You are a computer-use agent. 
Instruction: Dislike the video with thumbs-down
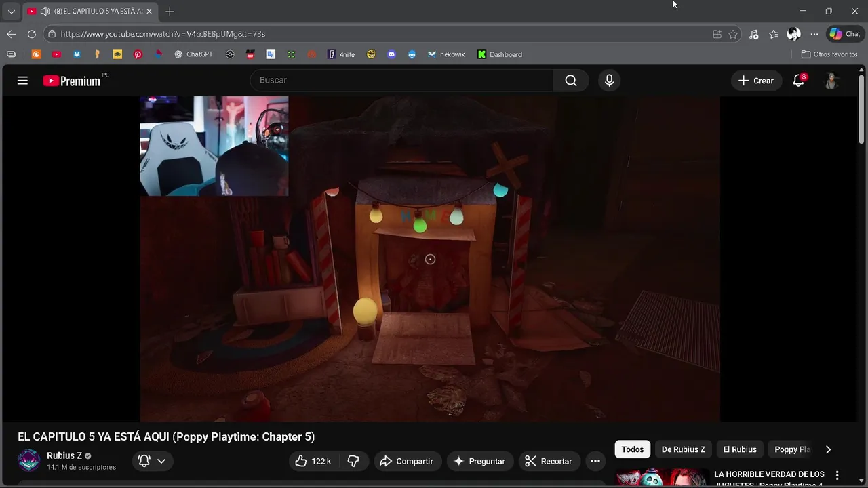click(353, 461)
